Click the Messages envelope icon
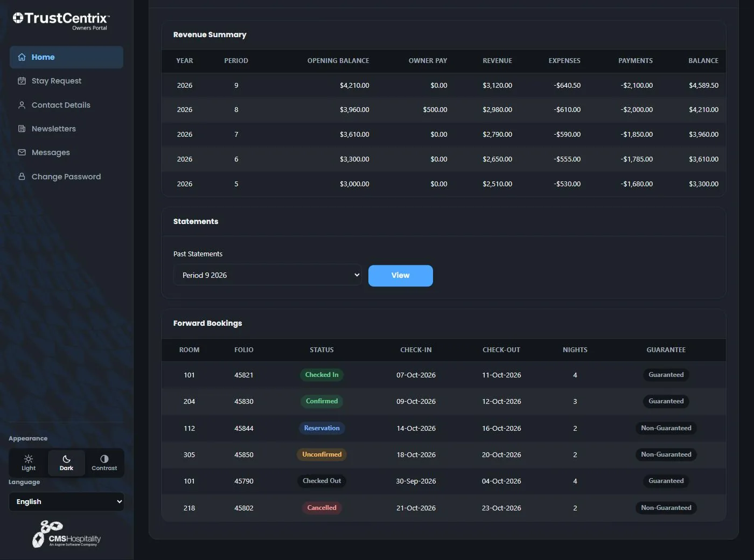Screen dimensions: 754x560 click(x=22, y=152)
